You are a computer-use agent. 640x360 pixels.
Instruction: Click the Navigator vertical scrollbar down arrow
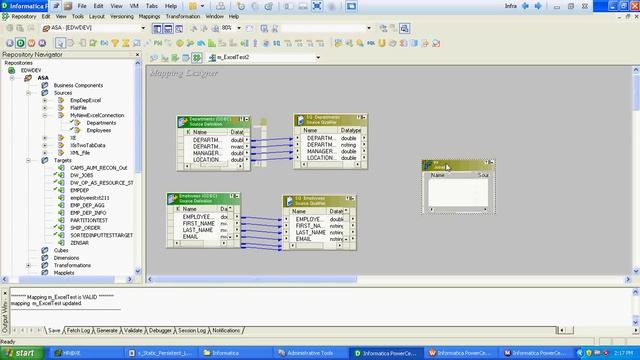[138, 271]
